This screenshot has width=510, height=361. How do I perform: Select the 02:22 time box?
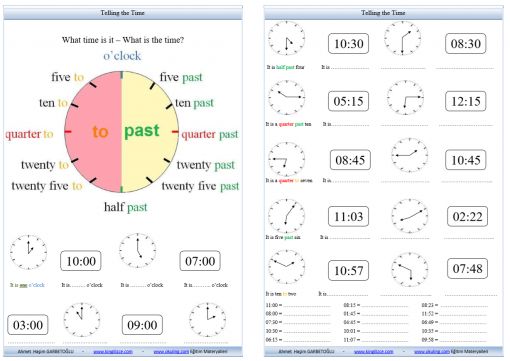(x=468, y=216)
